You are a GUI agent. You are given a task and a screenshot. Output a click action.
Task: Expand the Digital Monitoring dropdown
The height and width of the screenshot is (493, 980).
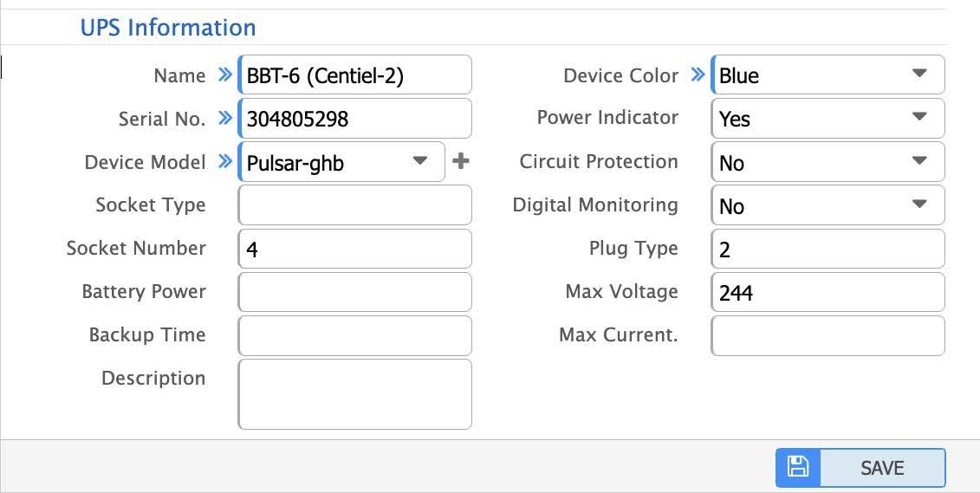pyautogui.click(x=919, y=204)
